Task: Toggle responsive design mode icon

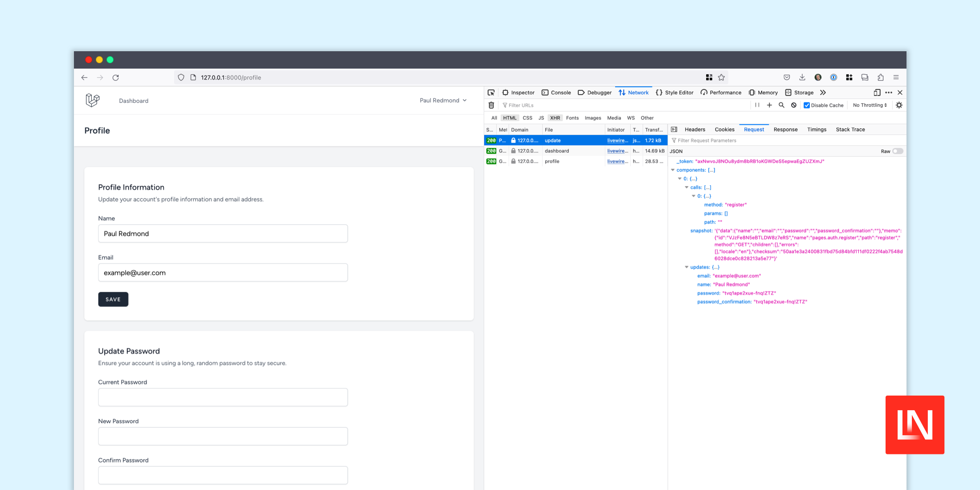Action: [x=877, y=93]
